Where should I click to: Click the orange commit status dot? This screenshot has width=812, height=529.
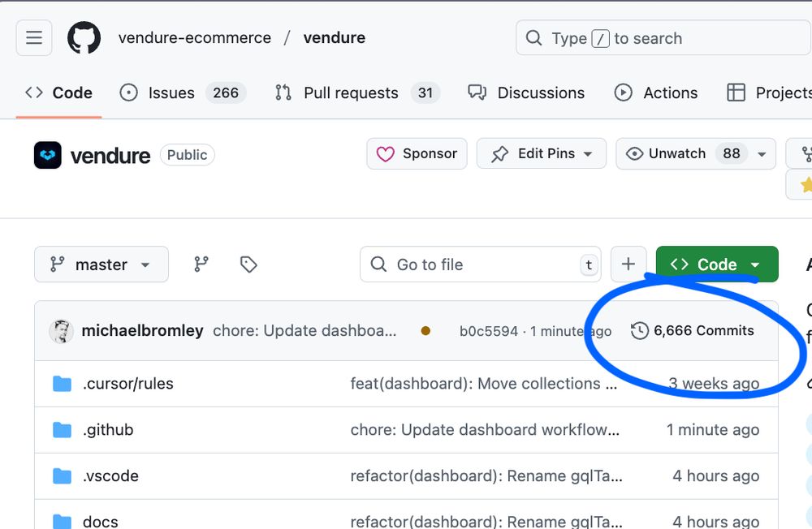pos(425,331)
